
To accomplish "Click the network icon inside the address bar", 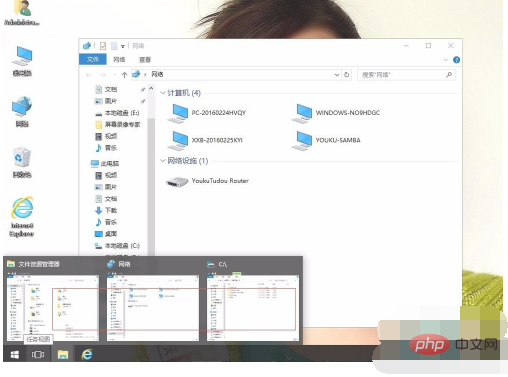I will coord(136,74).
